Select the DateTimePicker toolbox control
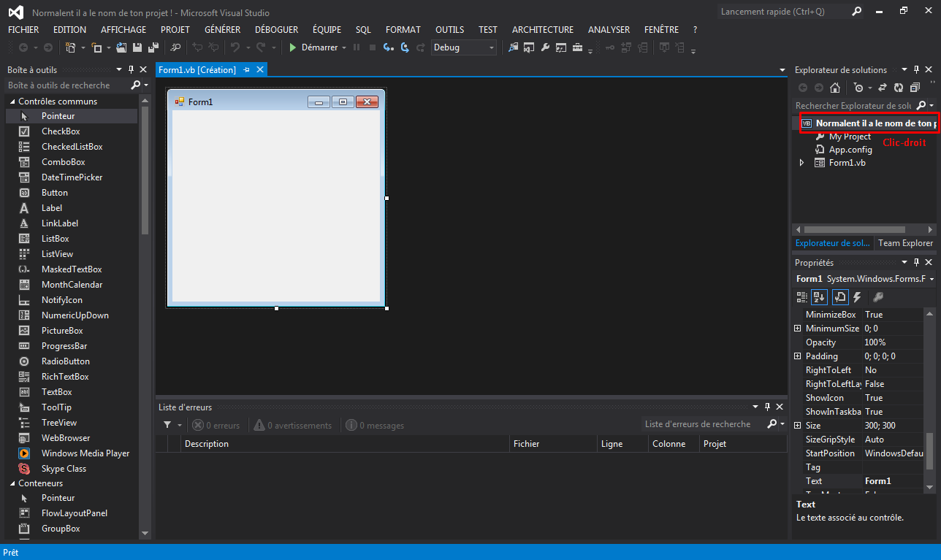The width and height of the screenshot is (941, 560). coord(72,177)
